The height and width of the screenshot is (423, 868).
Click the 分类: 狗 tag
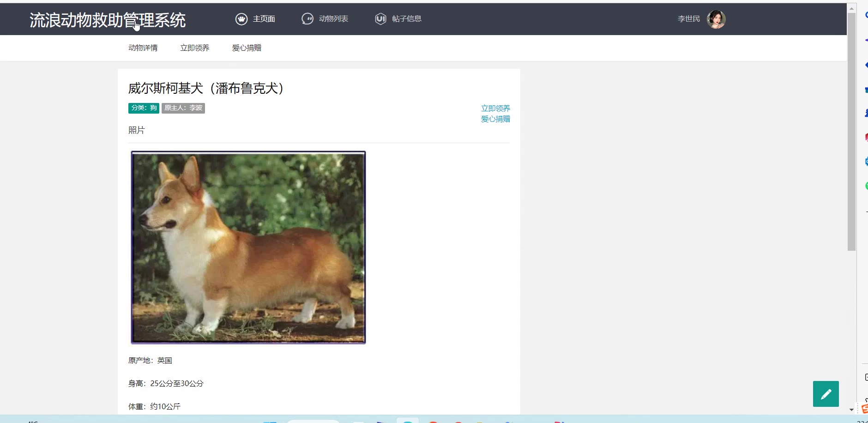(x=144, y=108)
